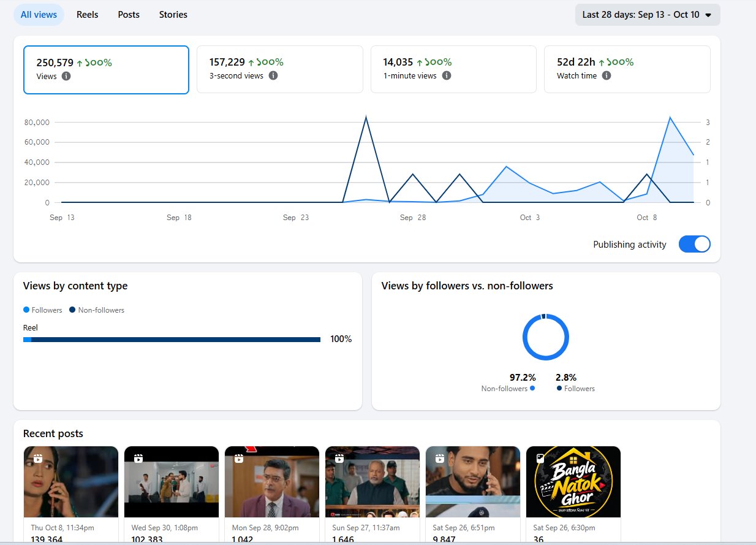Select the 14,035 1-minute views card
Image resolution: width=756 pixels, height=545 pixels.
click(453, 69)
